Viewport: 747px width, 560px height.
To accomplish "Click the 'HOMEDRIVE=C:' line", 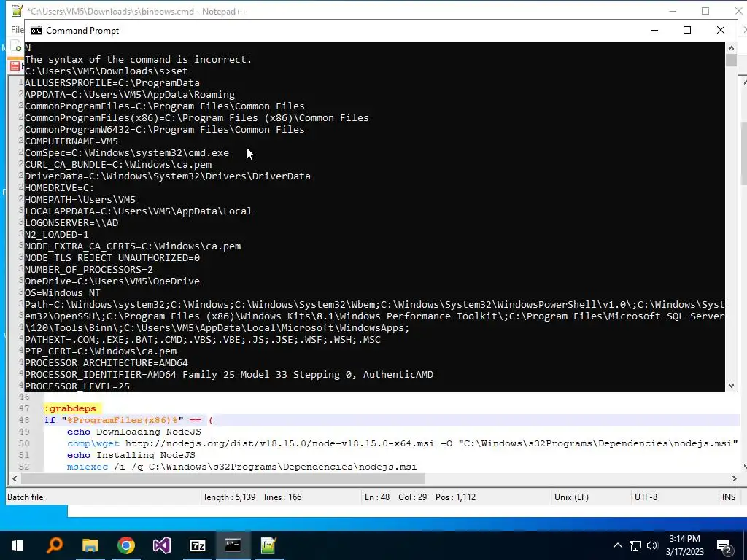I will tap(60, 187).
